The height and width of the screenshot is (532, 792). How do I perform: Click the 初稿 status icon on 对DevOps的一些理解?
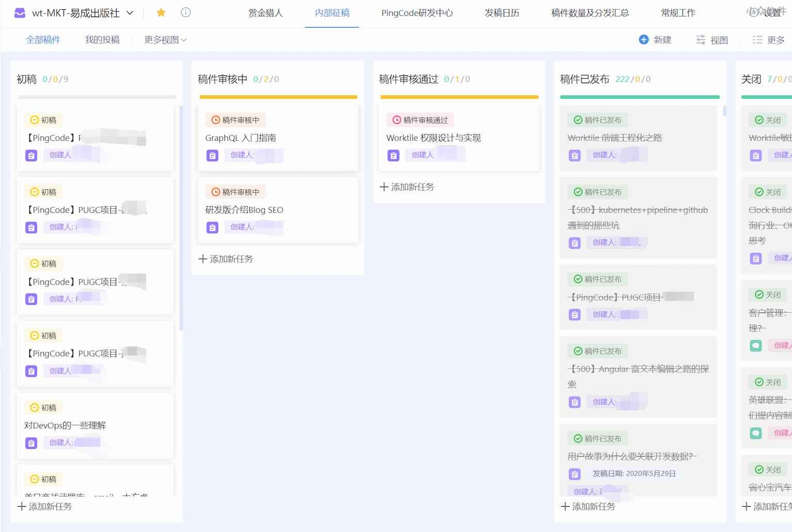point(35,407)
